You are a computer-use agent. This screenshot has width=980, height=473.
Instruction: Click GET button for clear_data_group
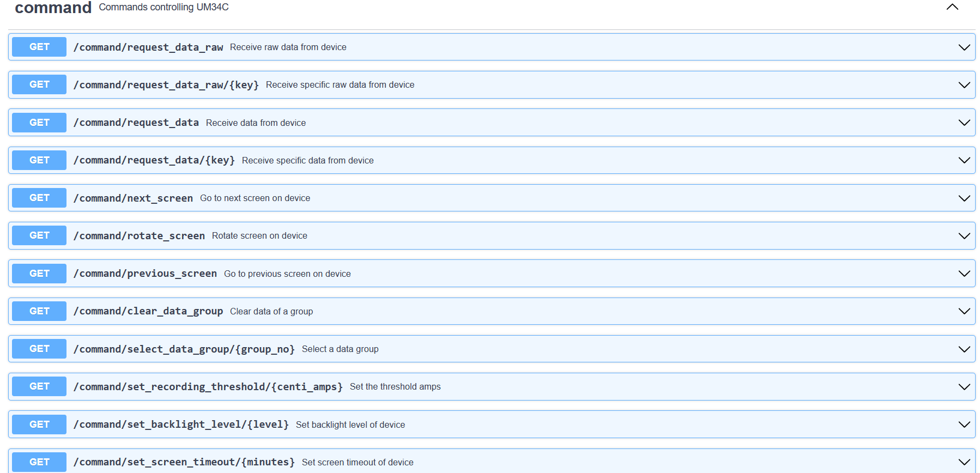pyautogui.click(x=39, y=311)
